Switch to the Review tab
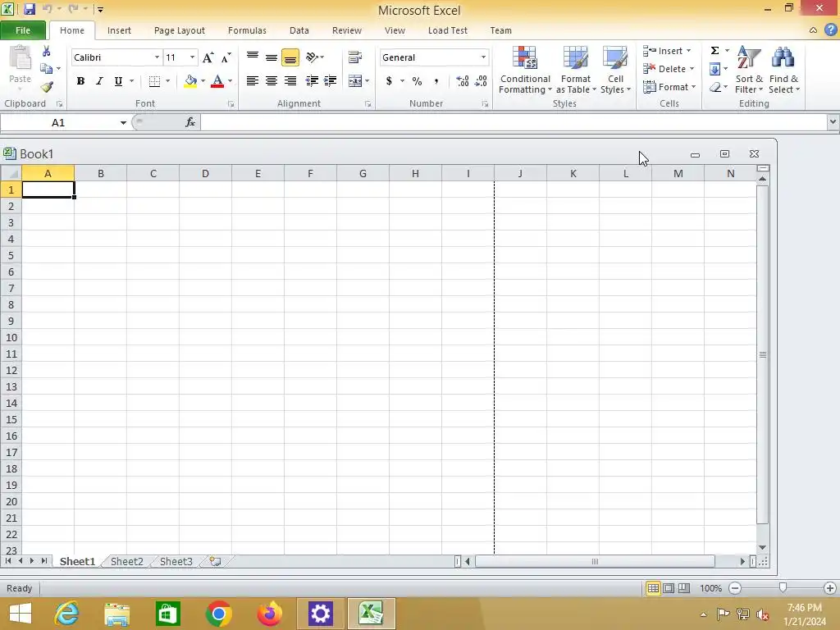The height and width of the screenshot is (630, 840). coord(347,30)
